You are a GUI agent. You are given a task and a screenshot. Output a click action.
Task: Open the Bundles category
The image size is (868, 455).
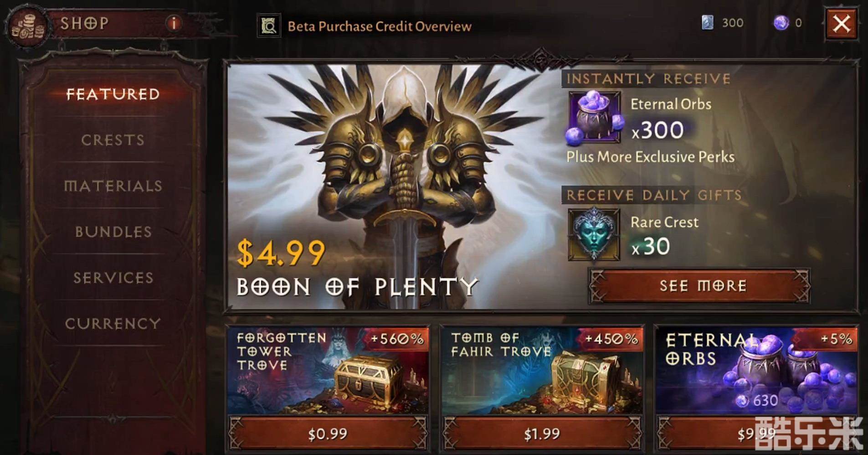(113, 232)
